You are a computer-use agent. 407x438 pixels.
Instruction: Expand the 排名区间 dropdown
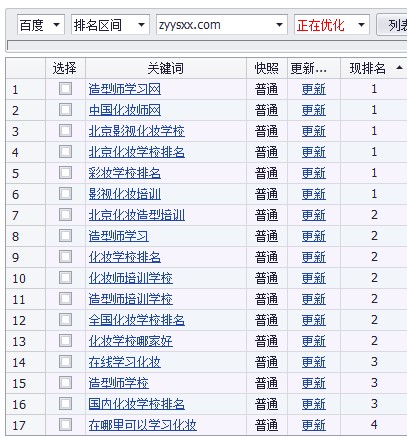tap(110, 25)
